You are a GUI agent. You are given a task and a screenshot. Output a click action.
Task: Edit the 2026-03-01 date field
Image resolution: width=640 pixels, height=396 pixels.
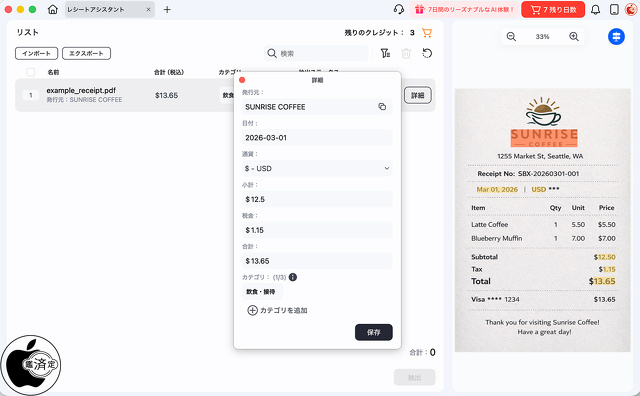(x=317, y=138)
